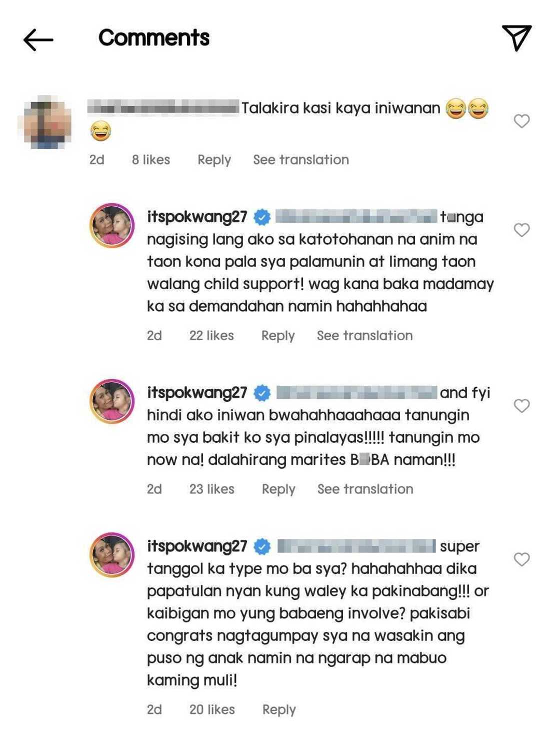Go back using the arrow icon
Image resolution: width=560 pixels, height=747 pixels.
[38, 40]
